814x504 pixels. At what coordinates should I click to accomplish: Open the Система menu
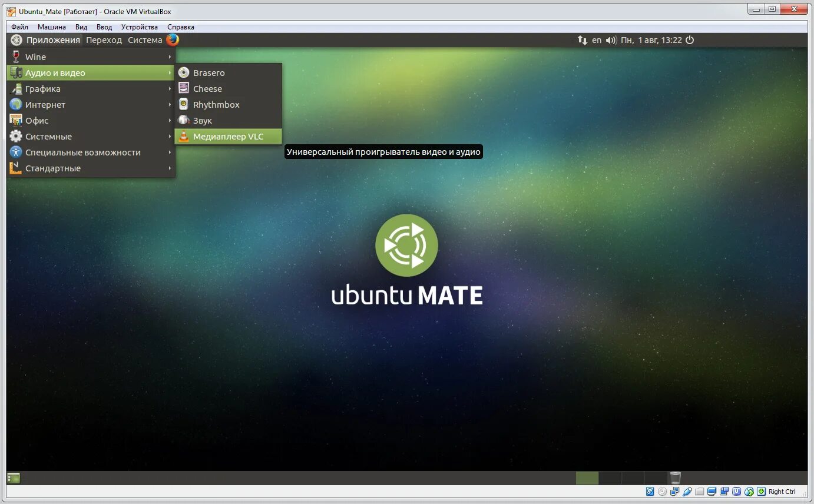145,40
